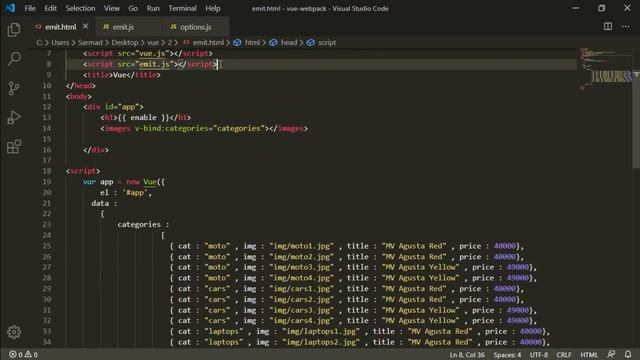Open the Explorer view in activity bar
Viewport: 640px width, 360px height.
(14, 30)
